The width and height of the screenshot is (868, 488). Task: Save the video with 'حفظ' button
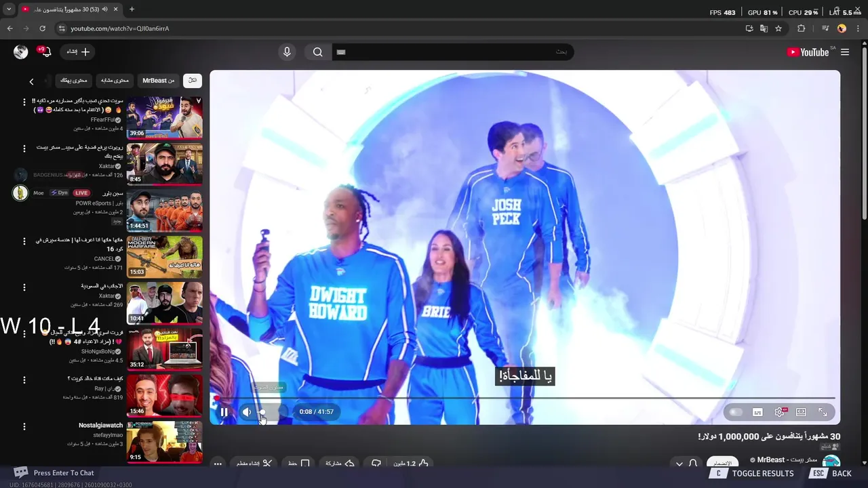click(299, 464)
